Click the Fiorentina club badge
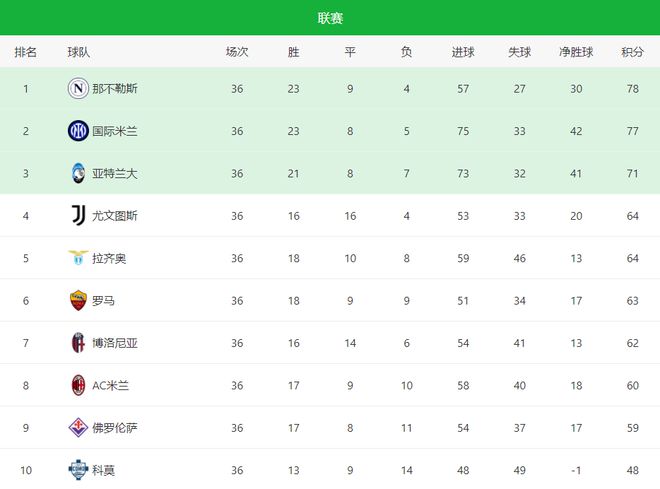Image resolution: width=660 pixels, height=489 pixels. 78,428
